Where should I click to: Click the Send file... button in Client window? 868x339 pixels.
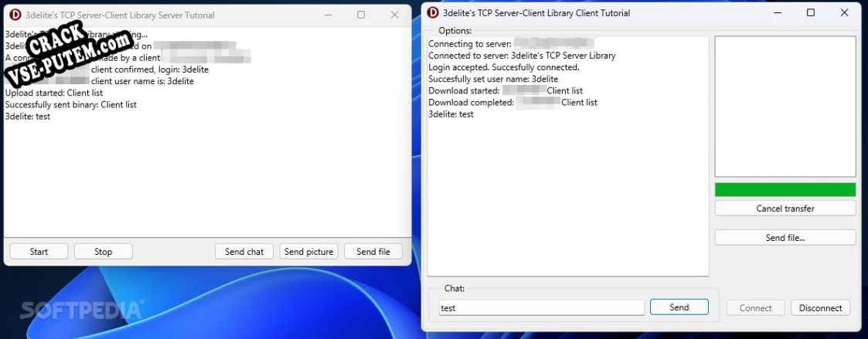pyautogui.click(x=785, y=238)
